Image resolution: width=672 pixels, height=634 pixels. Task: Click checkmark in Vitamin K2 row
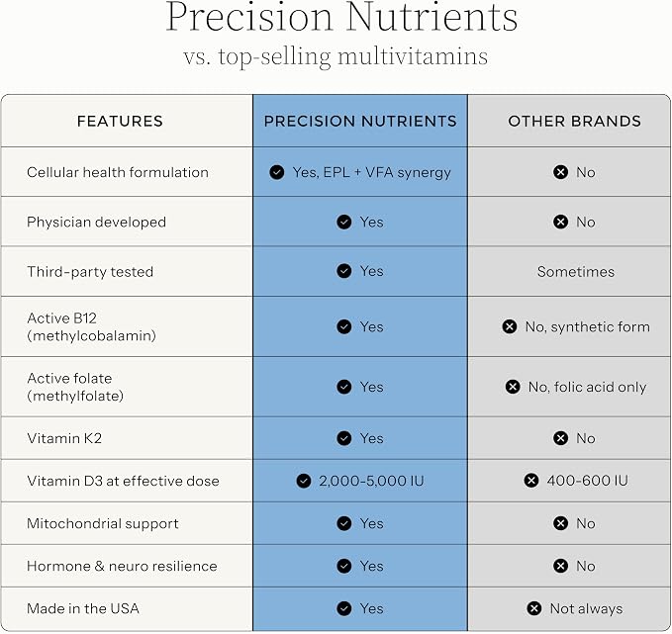(x=343, y=438)
